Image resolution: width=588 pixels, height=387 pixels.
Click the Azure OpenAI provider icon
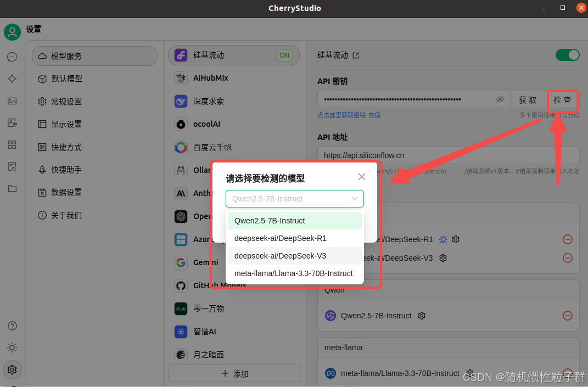181,240
